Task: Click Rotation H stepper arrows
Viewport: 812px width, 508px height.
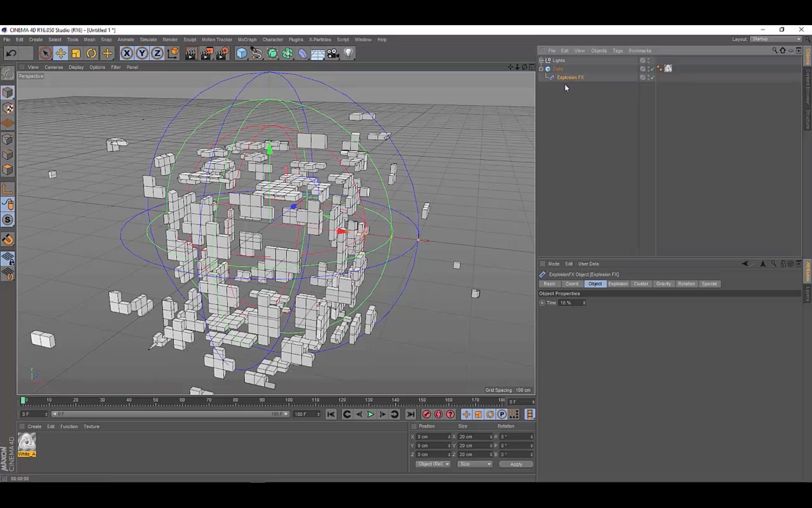Action: click(531, 437)
